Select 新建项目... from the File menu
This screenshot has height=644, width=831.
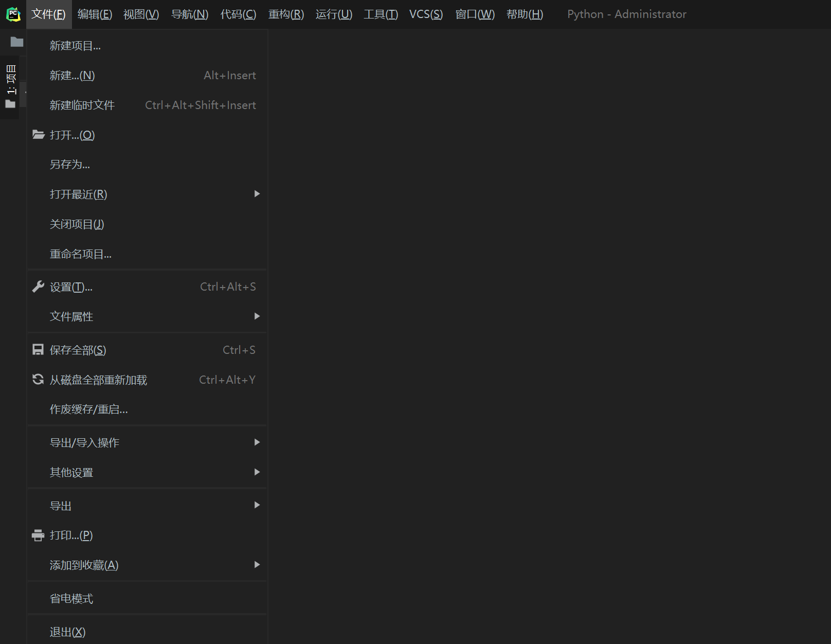tap(147, 46)
